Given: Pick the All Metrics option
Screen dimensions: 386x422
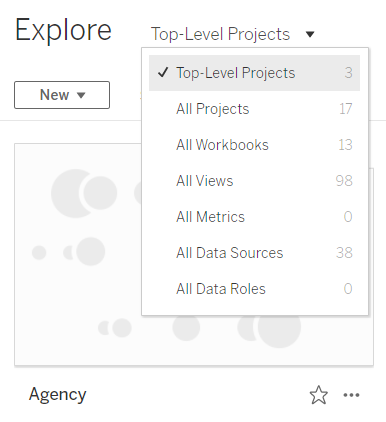Looking at the screenshot, I should 254,217.
